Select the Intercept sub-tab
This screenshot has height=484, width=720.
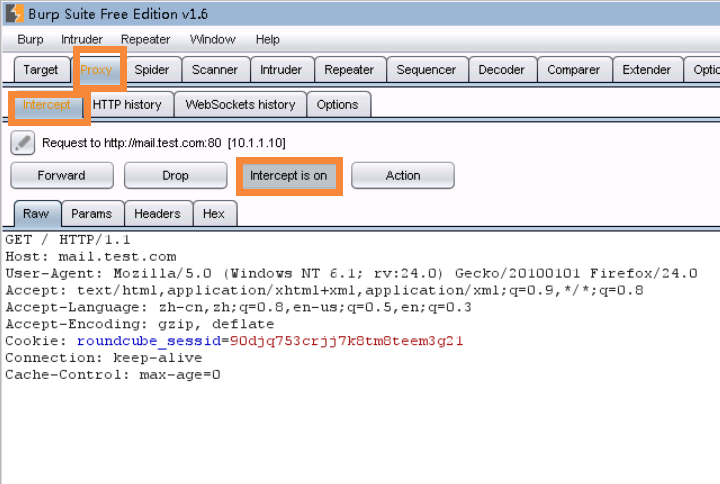(x=46, y=105)
